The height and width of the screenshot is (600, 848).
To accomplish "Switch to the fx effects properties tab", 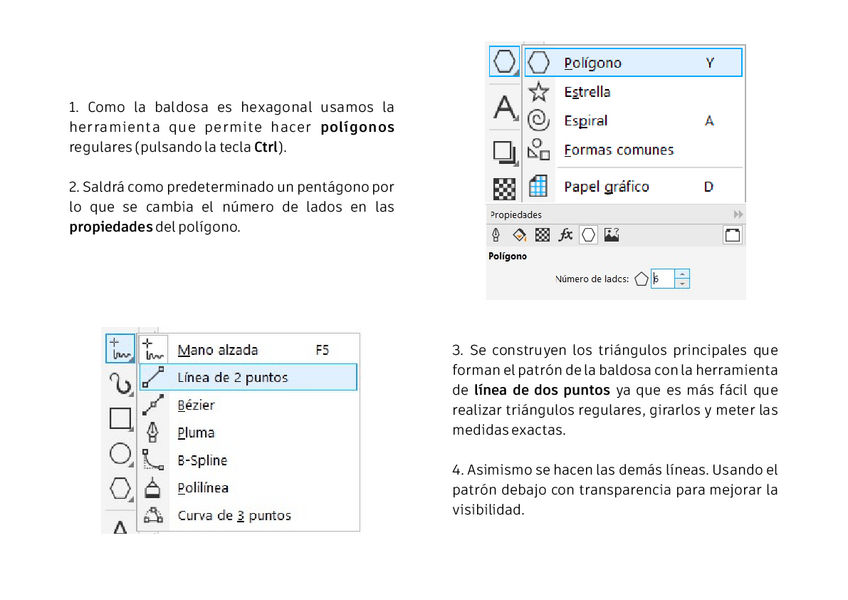I will tap(565, 235).
